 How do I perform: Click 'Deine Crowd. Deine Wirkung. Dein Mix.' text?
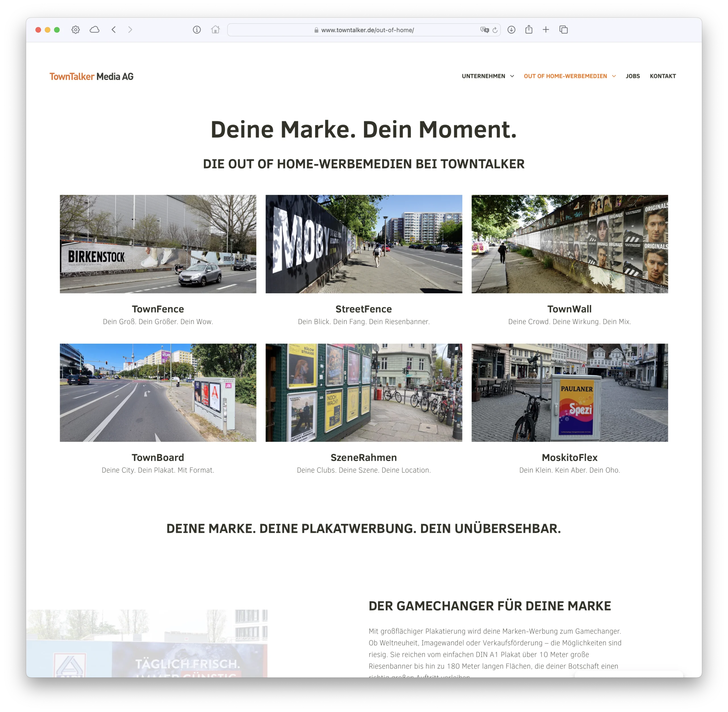tap(570, 322)
